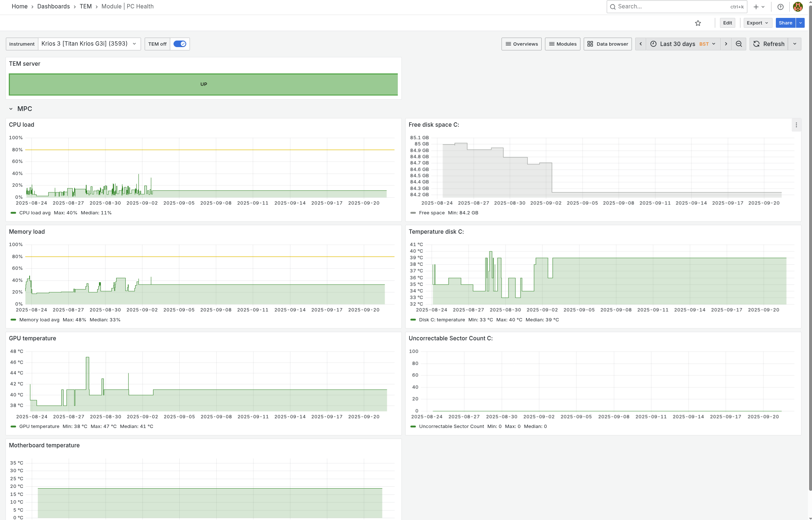Open the help question-mark menu
Image resolution: width=812 pixels, height=520 pixels.
[780, 7]
